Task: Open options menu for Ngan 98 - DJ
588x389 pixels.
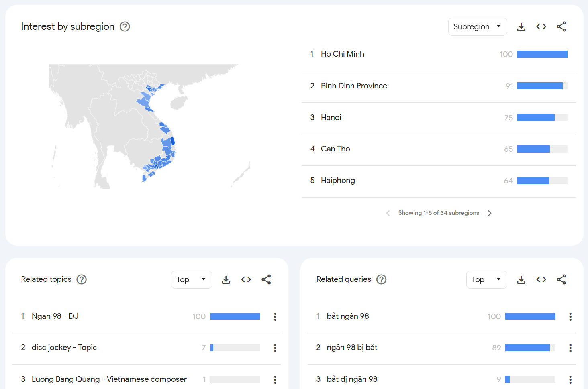Action: click(x=275, y=317)
